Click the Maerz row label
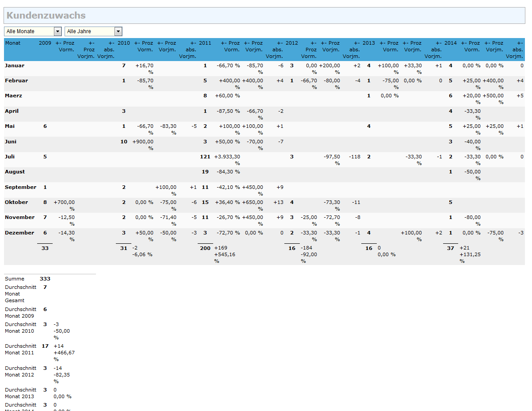532x411 pixels. coord(13,96)
